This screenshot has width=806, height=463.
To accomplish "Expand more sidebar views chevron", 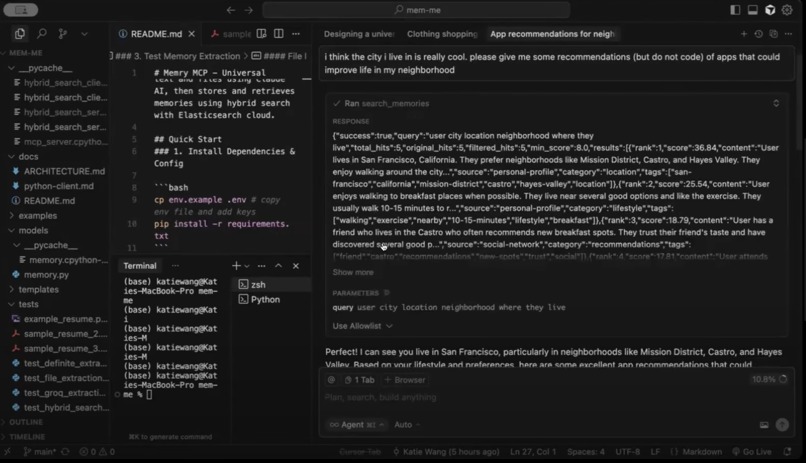I will [84, 34].
